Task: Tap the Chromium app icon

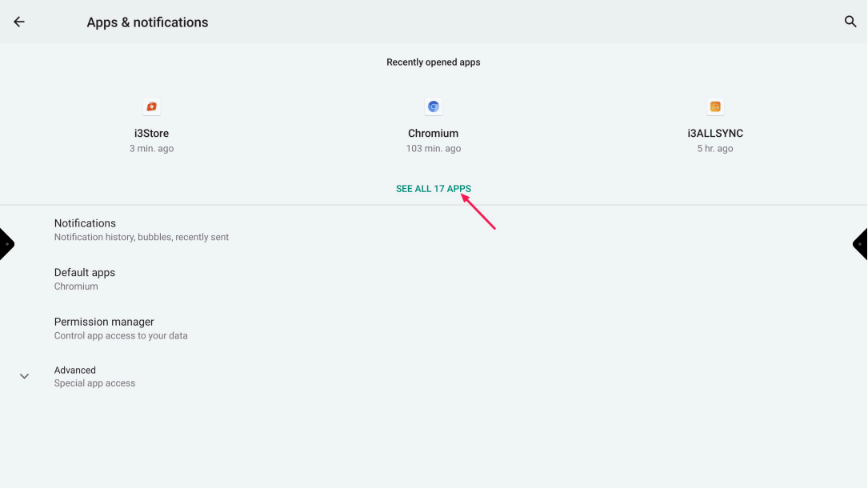Action: tap(434, 106)
